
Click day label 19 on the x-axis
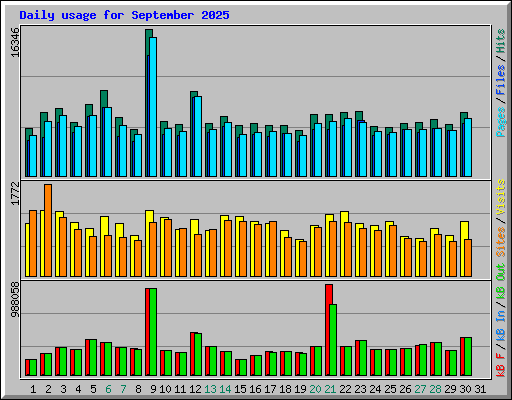point(300,389)
